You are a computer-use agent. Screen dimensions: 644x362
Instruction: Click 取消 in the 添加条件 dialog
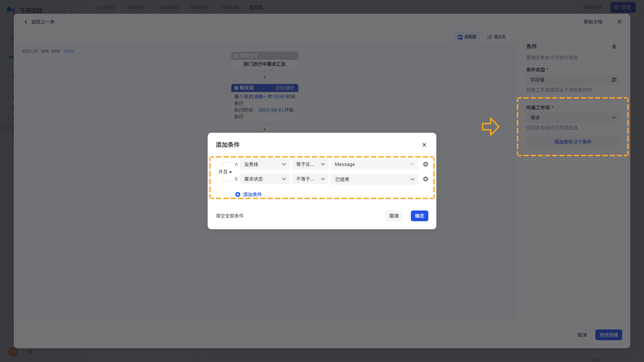point(394,216)
